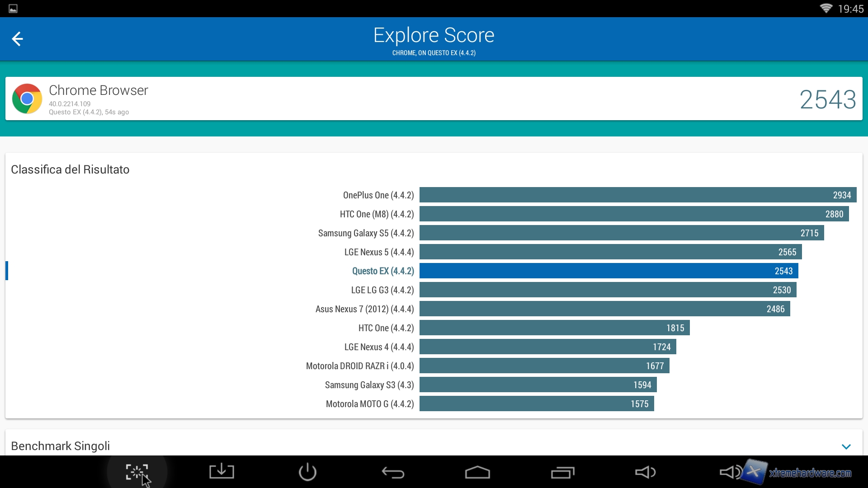The width and height of the screenshot is (868, 488).
Task: Select the Samsung Galaxy S5 label
Action: pos(366,233)
